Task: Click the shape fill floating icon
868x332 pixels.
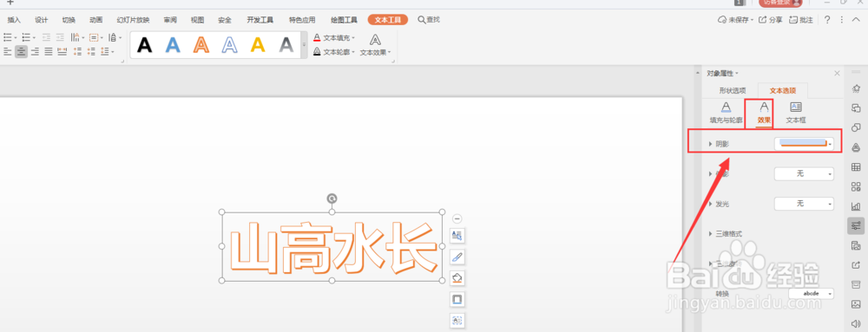Action: click(x=457, y=278)
